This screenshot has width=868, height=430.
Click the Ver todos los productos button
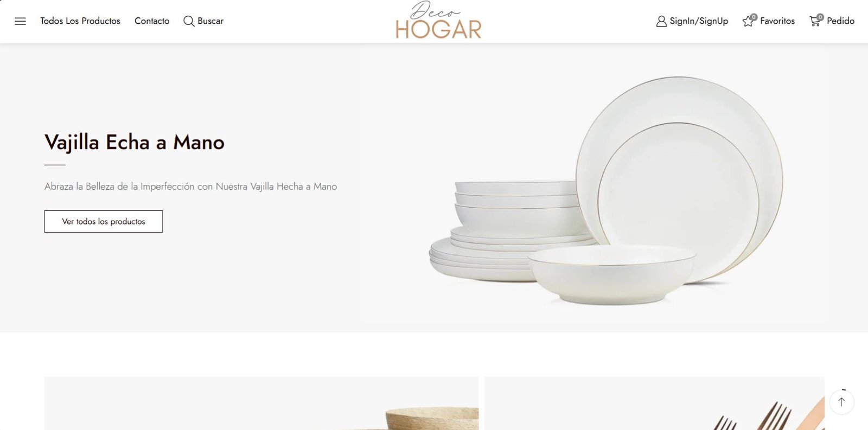(x=104, y=221)
